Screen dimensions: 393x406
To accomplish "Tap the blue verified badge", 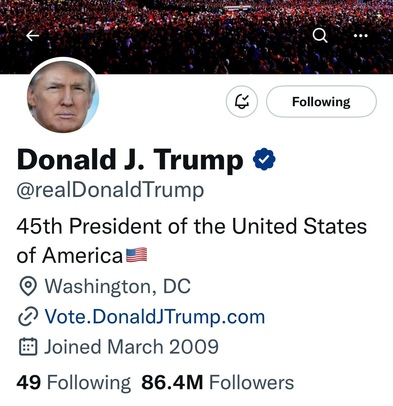I will pos(264,159).
